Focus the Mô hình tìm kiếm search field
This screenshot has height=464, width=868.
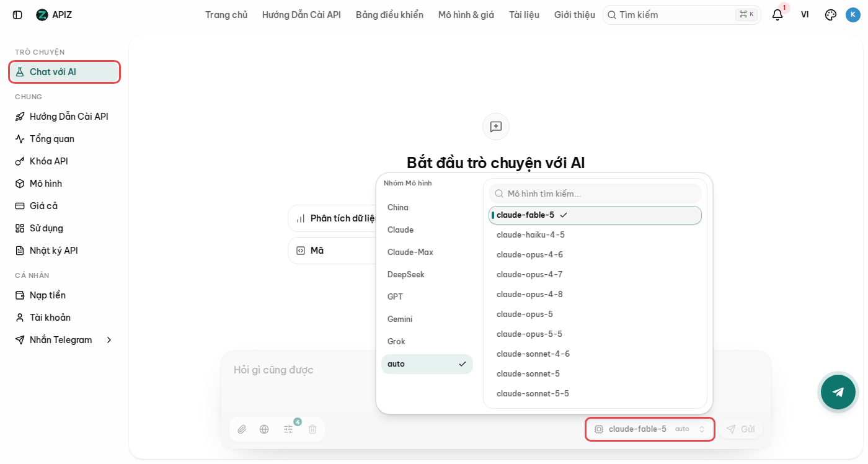(x=595, y=194)
